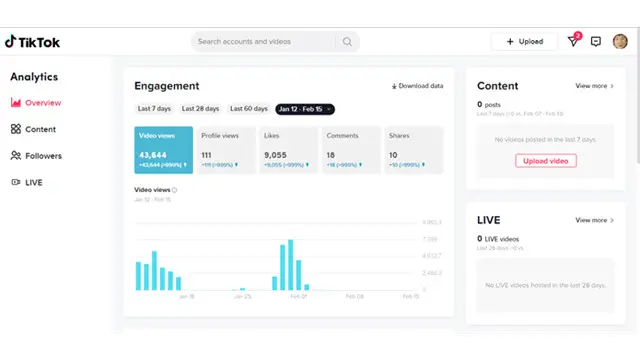This screenshot has width=640, height=360.
Task: Click the tallest bar in the chart
Action: 291,265
